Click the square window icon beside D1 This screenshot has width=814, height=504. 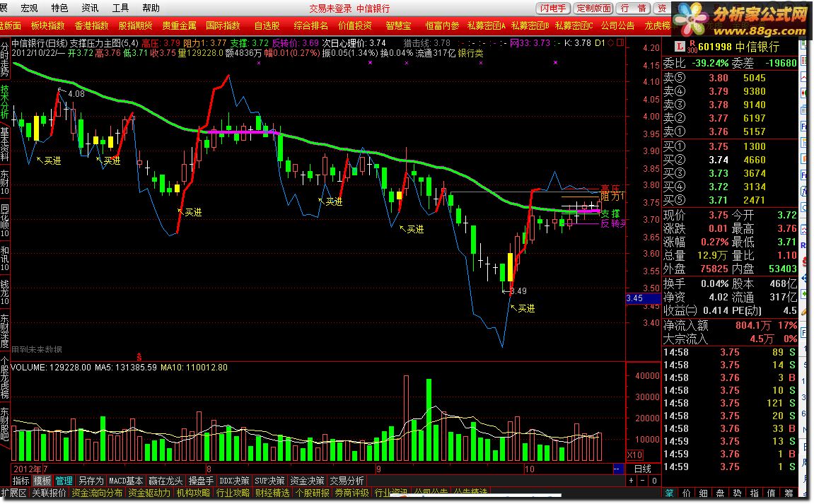(620, 43)
